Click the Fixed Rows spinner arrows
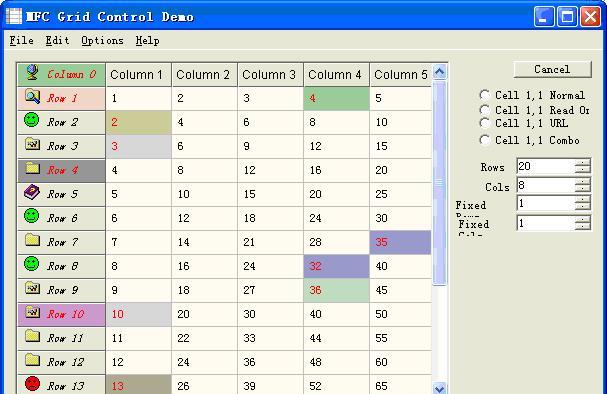The width and height of the screenshot is (607, 394). point(582,203)
